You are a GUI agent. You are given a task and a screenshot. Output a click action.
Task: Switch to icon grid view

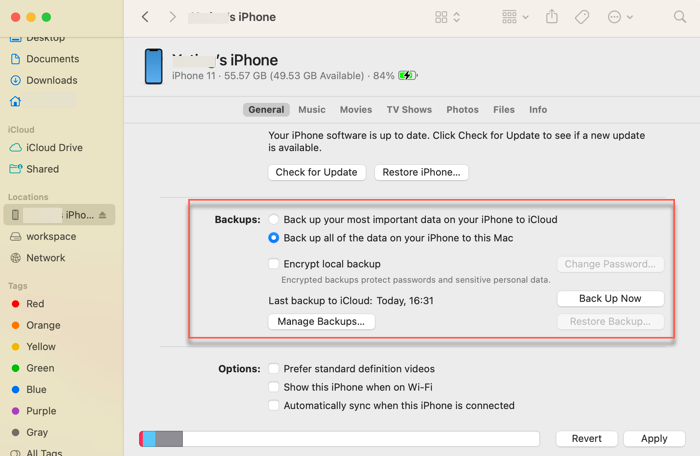(441, 17)
